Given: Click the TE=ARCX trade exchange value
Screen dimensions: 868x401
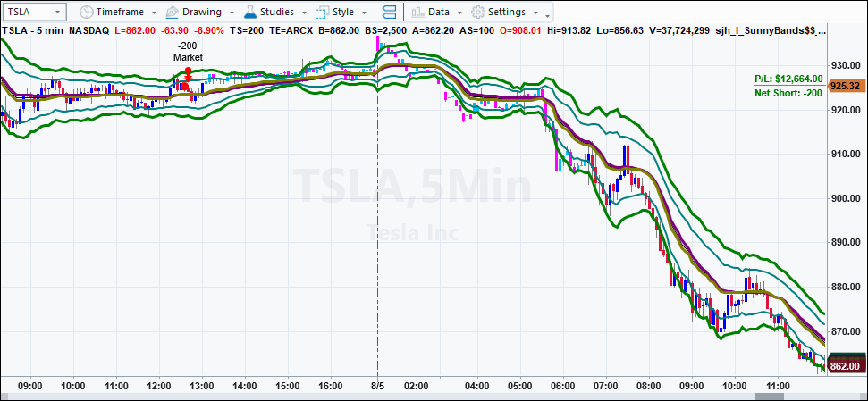Looking at the screenshot, I should [290, 31].
